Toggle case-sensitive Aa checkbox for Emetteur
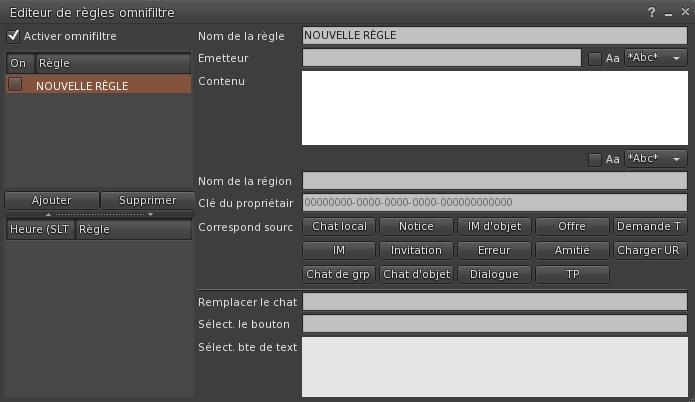This screenshot has width=695, height=402. pos(595,59)
